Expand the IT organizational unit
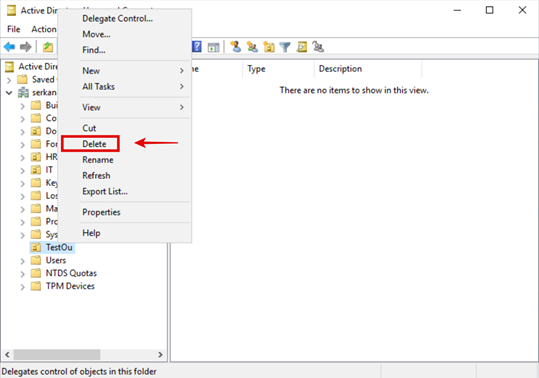This screenshot has width=539, height=378. click(x=23, y=171)
